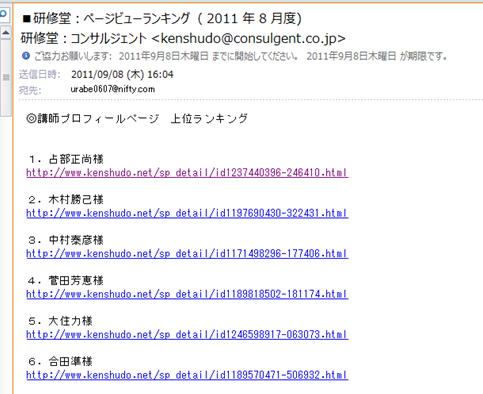Screen dimensions: 483x394
Task: Click the 宛先 label
Action: (x=30, y=90)
